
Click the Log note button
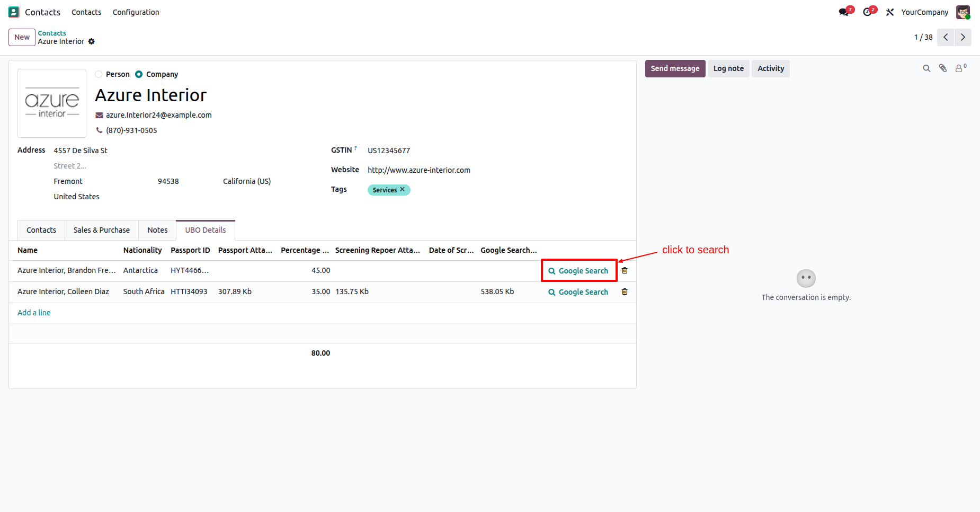coord(728,68)
